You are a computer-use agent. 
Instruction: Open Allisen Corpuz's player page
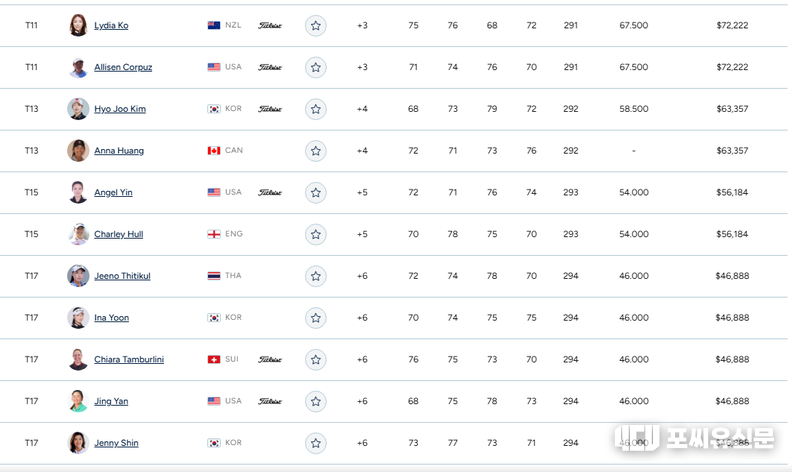point(123,67)
